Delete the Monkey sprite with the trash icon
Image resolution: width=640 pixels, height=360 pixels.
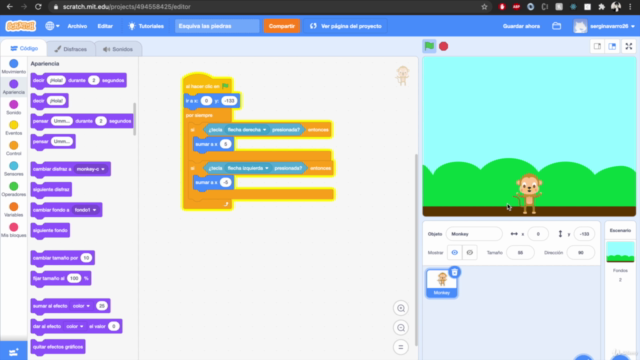point(454,272)
